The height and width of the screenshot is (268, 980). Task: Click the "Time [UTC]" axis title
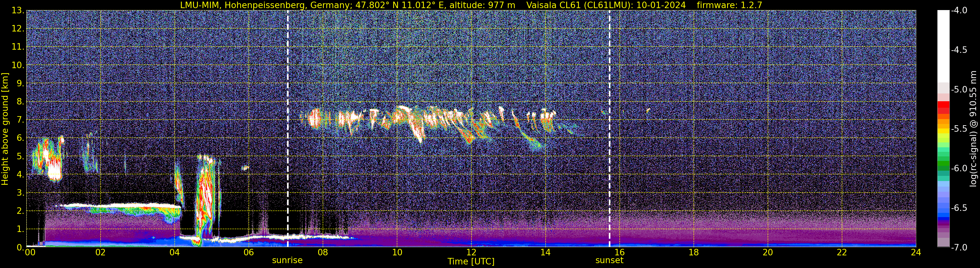coord(471,262)
